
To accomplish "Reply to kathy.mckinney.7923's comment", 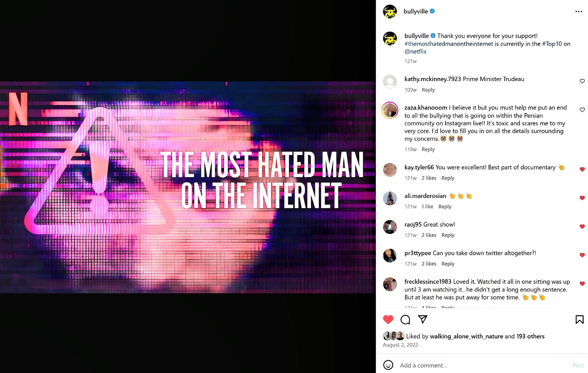I will 428,90.
